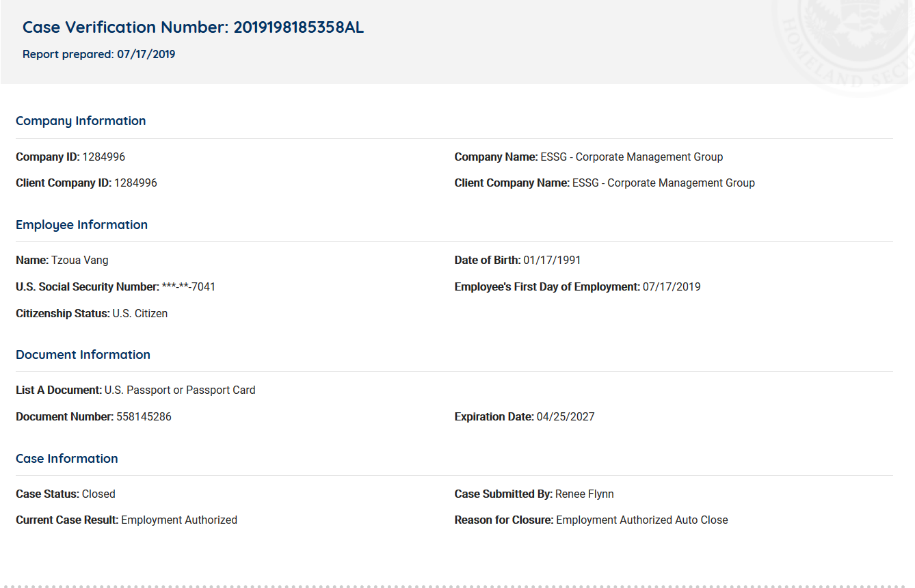This screenshot has width=915, height=588.
Task: Click the Employee's First Day of Employment
Action: (x=577, y=287)
